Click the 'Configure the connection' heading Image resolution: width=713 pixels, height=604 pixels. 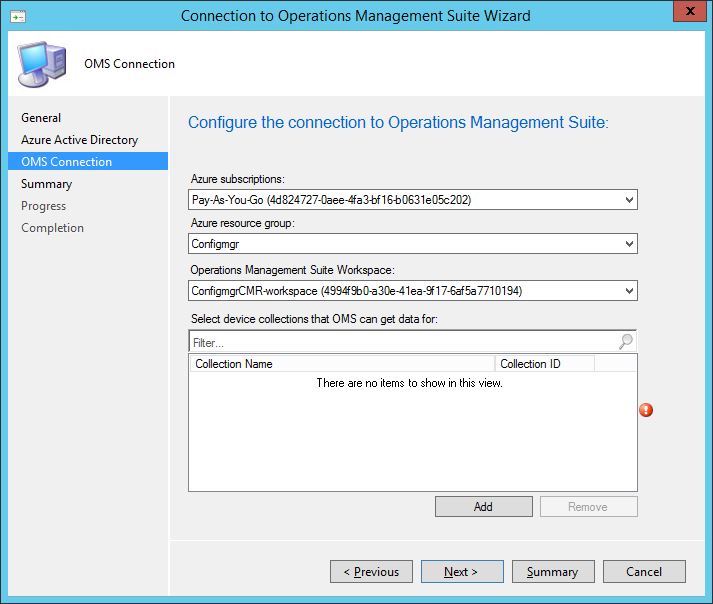coord(398,123)
